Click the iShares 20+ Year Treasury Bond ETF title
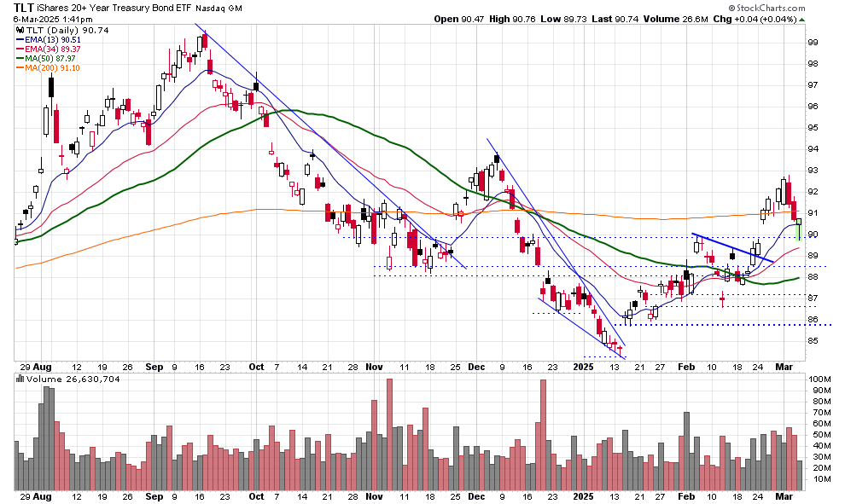 (114, 8)
